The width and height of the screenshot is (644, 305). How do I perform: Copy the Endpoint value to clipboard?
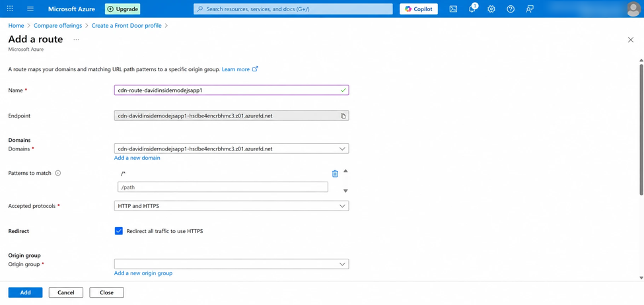tap(343, 116)
